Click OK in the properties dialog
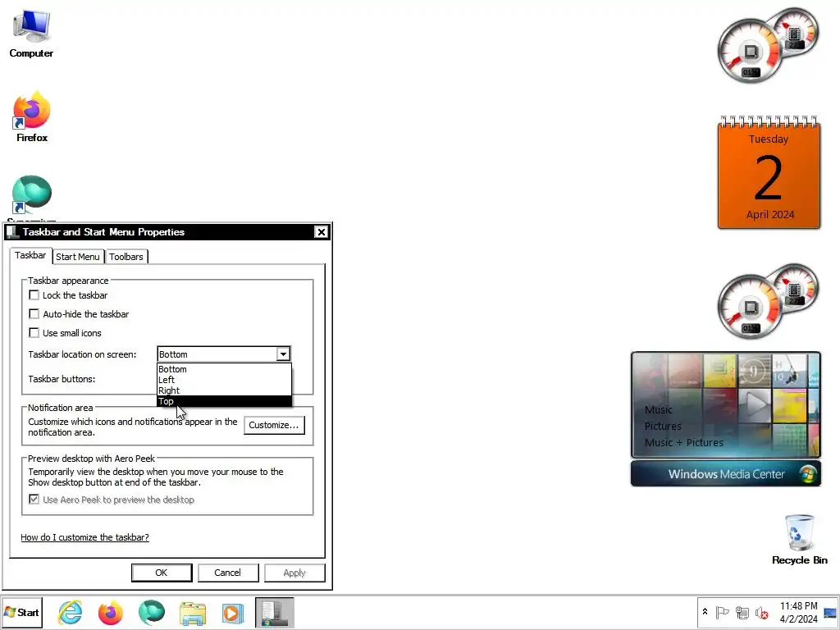 pos(162,573)
